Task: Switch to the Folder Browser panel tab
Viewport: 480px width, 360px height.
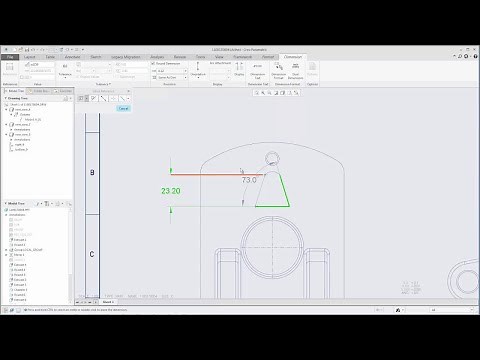Action: (x=39, y=91)
